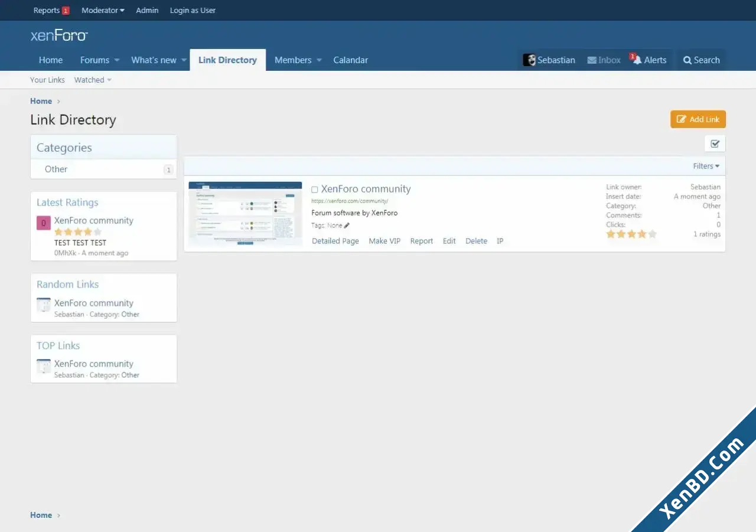The height and width of the screenshot is (532, 756).
Task: Open the Calandar tab
Action: (350, 60)
